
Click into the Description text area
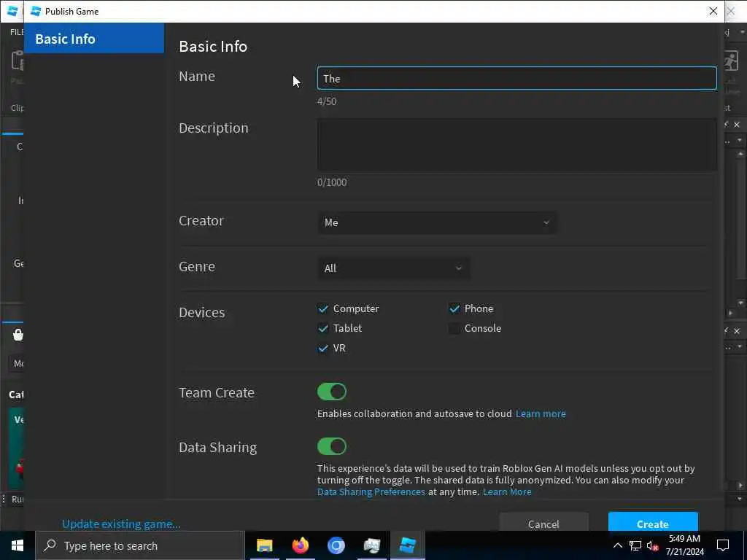[x=517, y=144]
